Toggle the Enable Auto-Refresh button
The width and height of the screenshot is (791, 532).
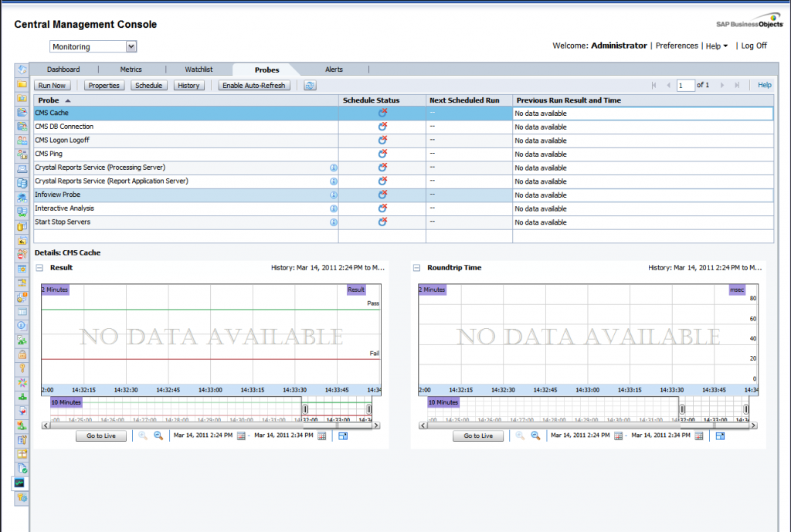coord(253,86)
